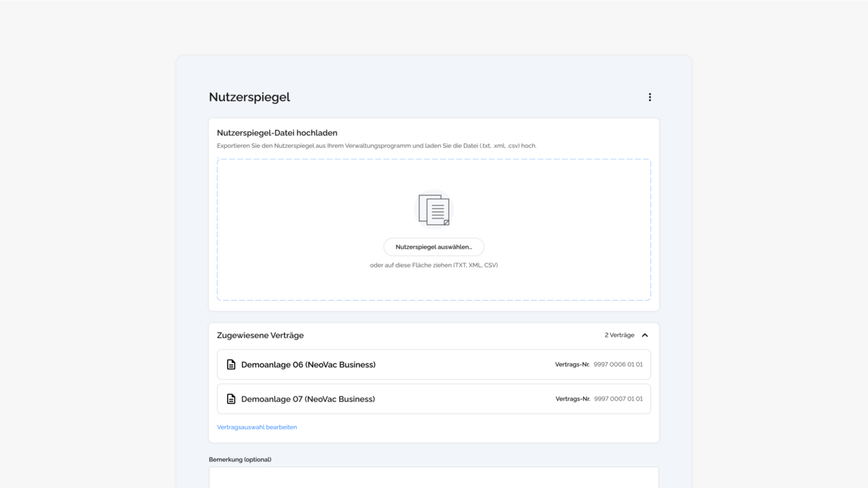The image size is (868, 488).
Task: Select the Demoanlage 07 (NeoVac Business) contract
Action: [x=434, y=399]
